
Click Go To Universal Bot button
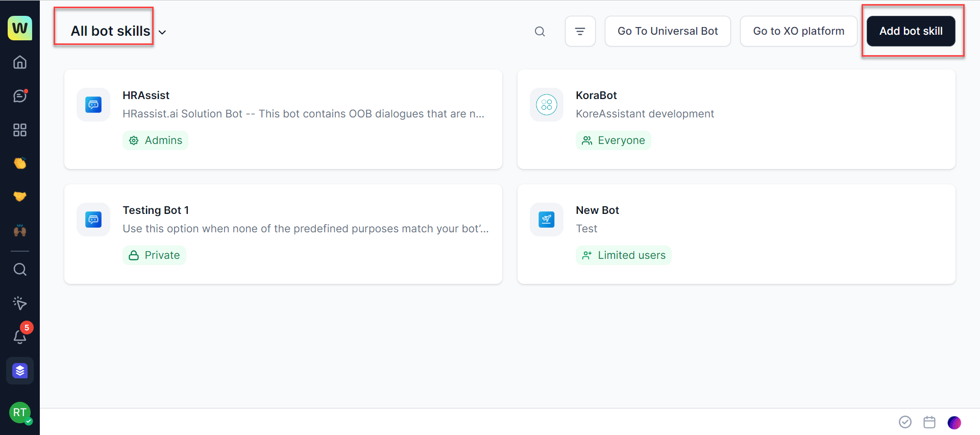tap(667, 31)
